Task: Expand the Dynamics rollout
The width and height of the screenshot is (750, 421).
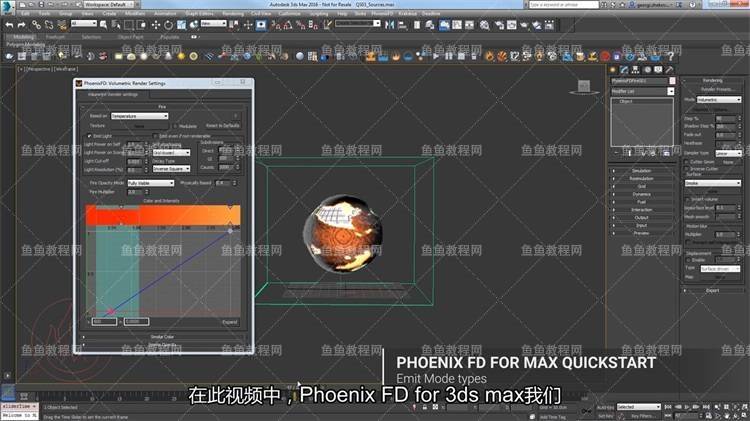Action: (641, 194)
